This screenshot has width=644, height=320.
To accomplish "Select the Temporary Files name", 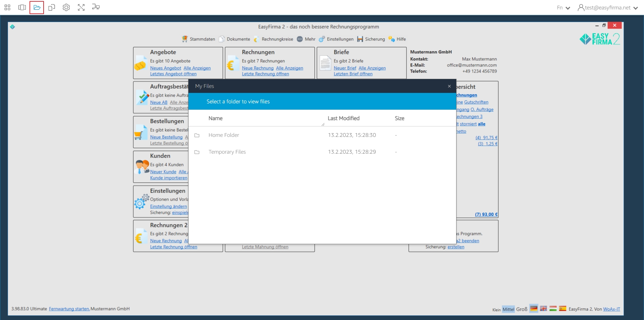I will coord(227,152).
